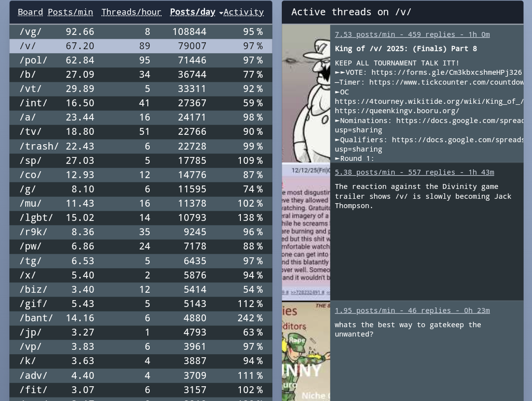Select the /int/ board row

pyautogui.click(x=141, y=103)
